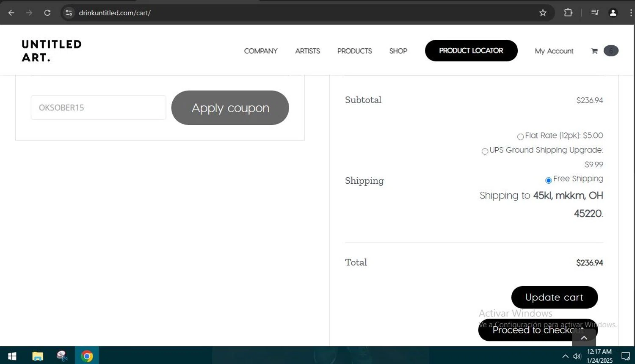This screenshot has width=635, height=364.
Task: Open the taskbar clock and date
Action: pos(599,356)
